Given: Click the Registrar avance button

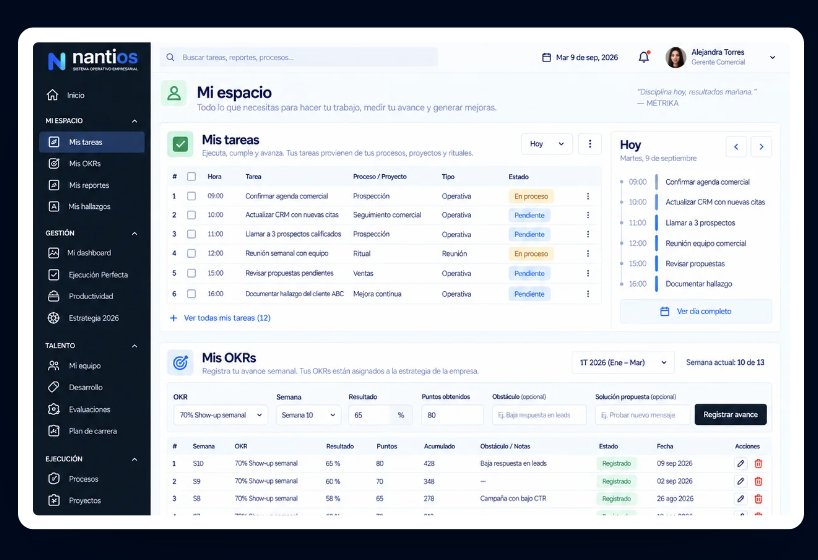Looking at the screenshot, I should pyautogui.click(x=730, y=414).
